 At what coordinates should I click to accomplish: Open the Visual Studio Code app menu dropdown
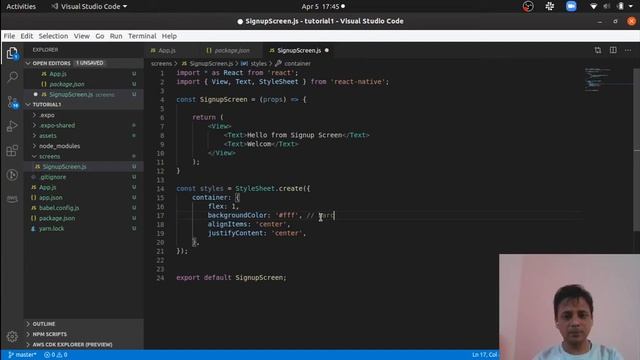click(x=89, y=7)
